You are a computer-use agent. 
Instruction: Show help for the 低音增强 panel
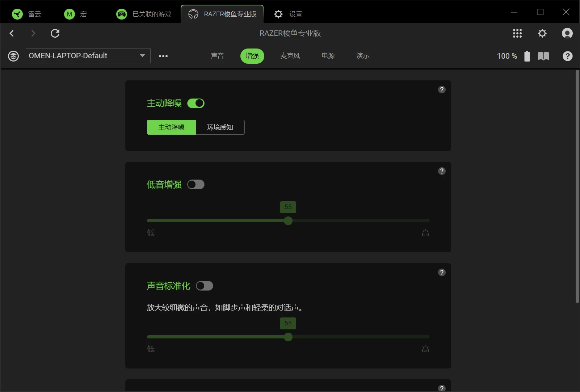click(x=442, y=171)
